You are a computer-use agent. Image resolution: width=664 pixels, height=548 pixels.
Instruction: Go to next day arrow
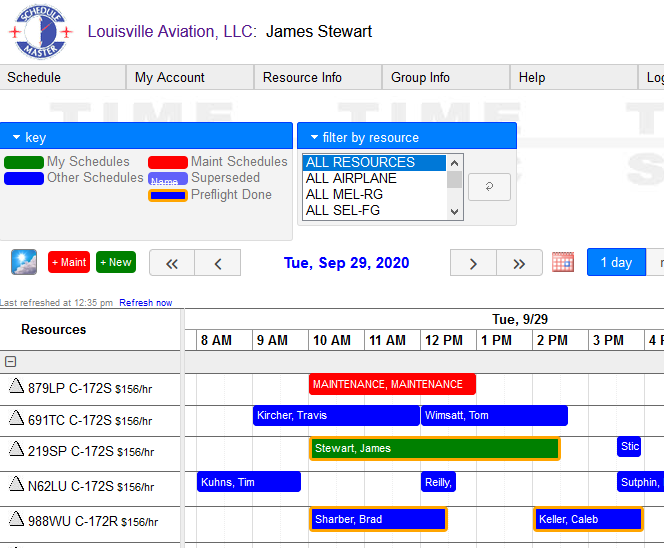[473, 263]
